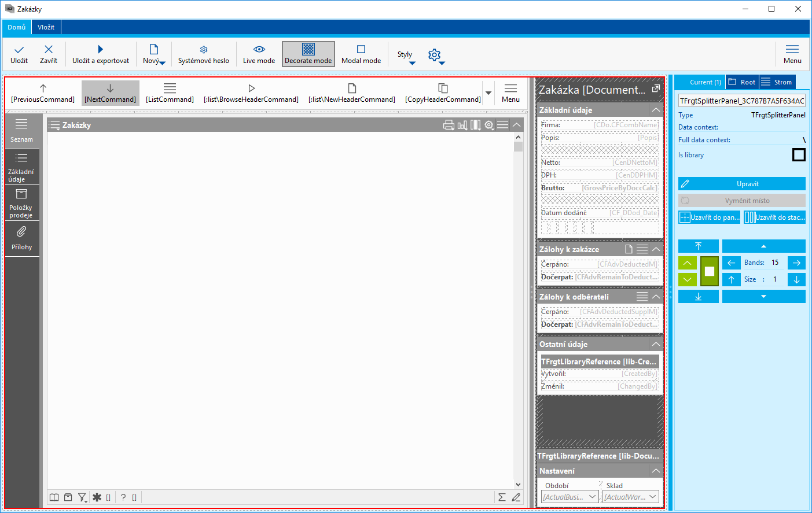Click new document icon in Zálohy k zakázce

(629, 249)
